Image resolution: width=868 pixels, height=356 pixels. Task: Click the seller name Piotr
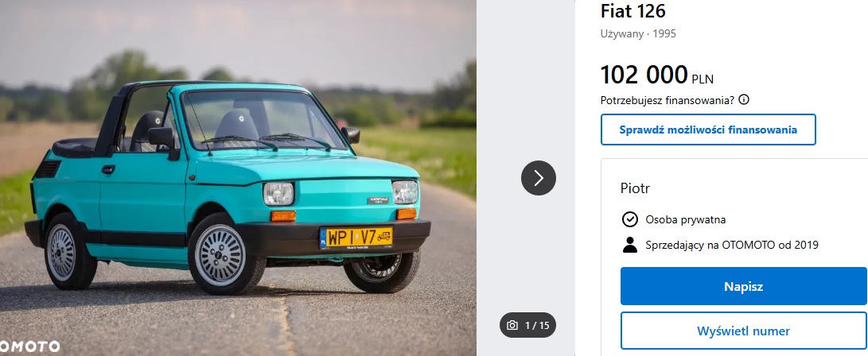point(635,188)
